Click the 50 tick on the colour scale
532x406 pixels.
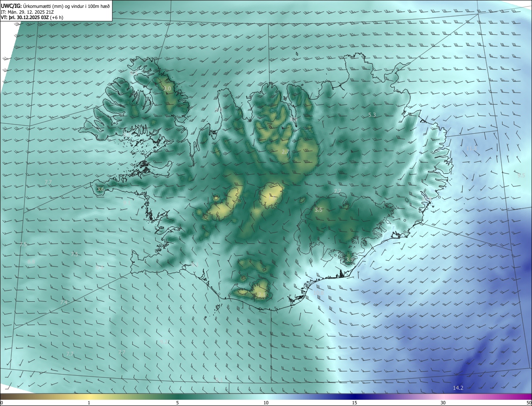click(x=529, y=403)
